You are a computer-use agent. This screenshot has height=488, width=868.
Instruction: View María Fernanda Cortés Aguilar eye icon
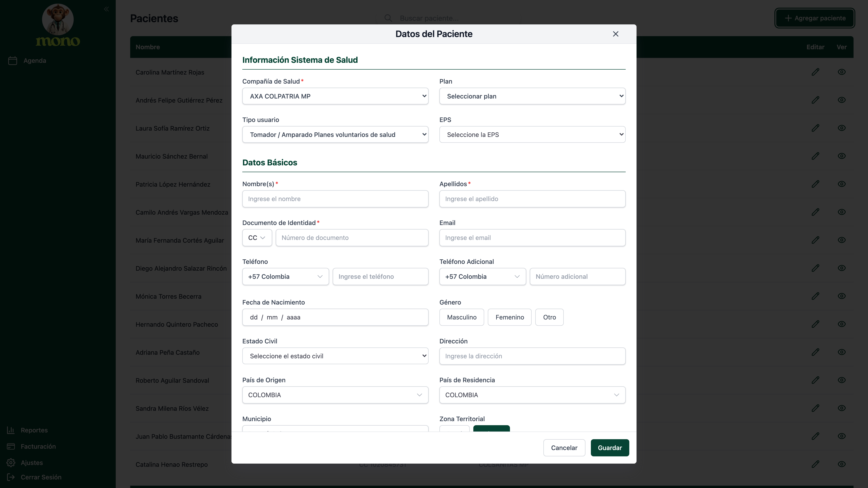pos(841,240)
